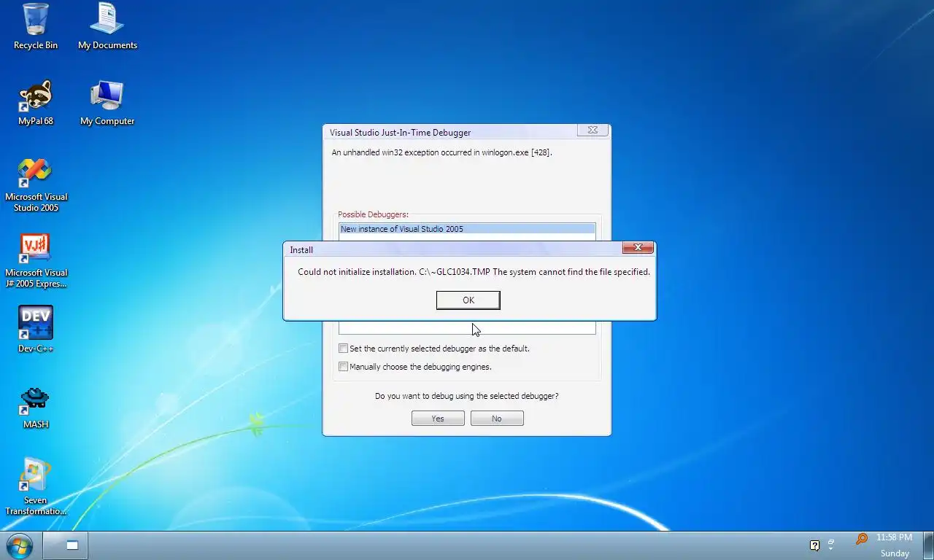
Task: Select the Seven Transformation Pack shortcut
Action: pyautogui.click(x=36, y=487)
